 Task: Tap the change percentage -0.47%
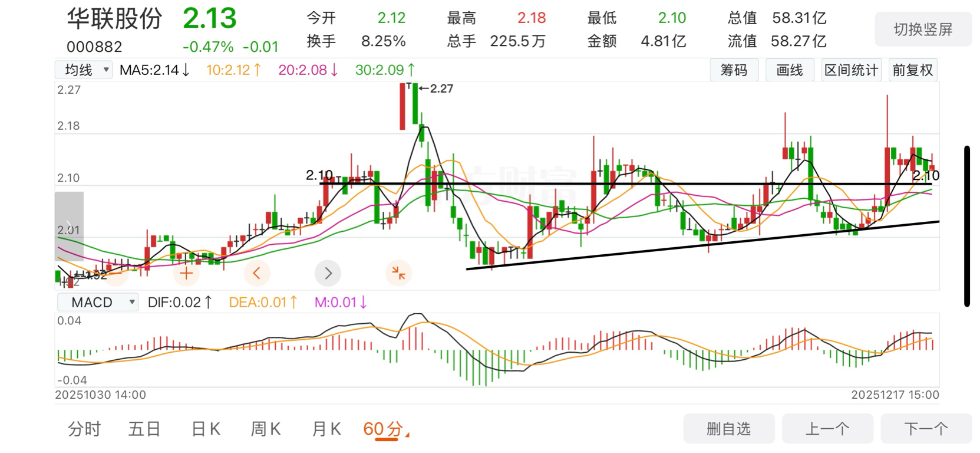click(208, 47)
